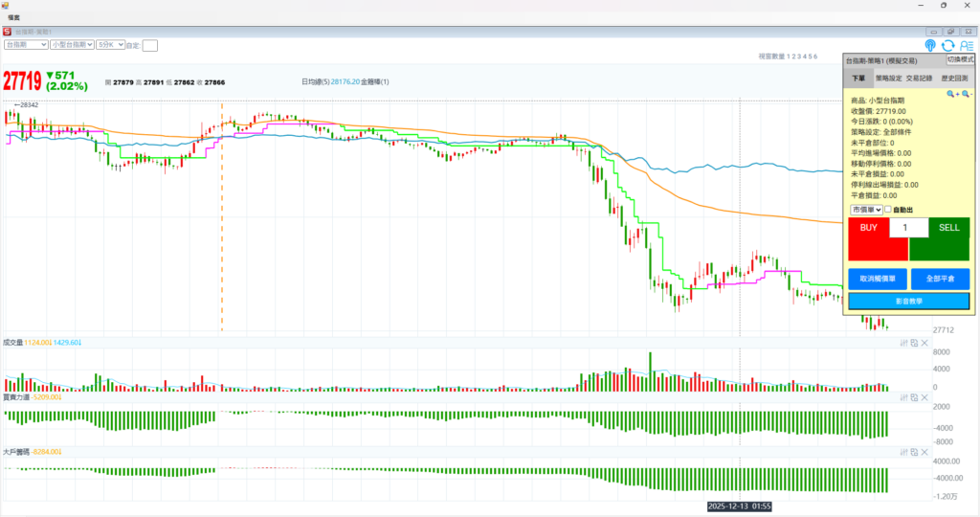Click the refresh arrows icon
This screenshot has width=980, height=517.
(x=947, y=45)
